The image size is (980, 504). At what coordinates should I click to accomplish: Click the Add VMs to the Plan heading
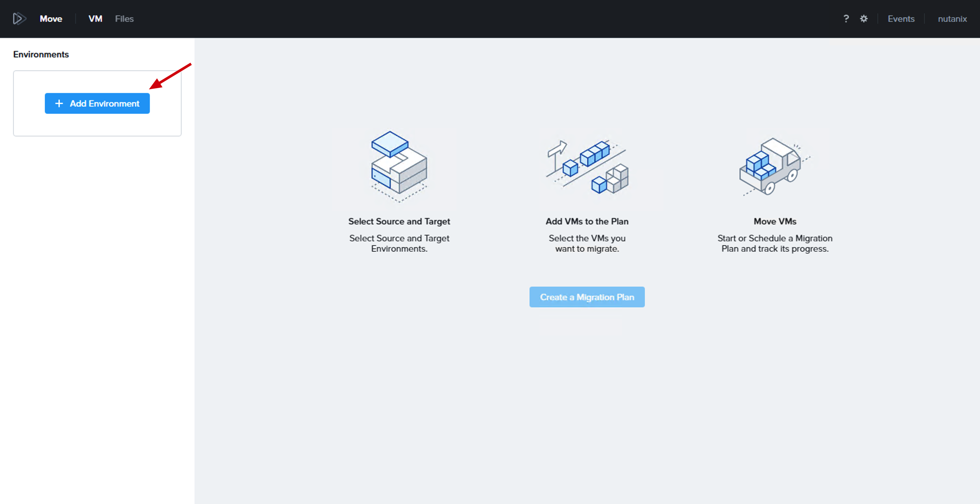(587, 221)
